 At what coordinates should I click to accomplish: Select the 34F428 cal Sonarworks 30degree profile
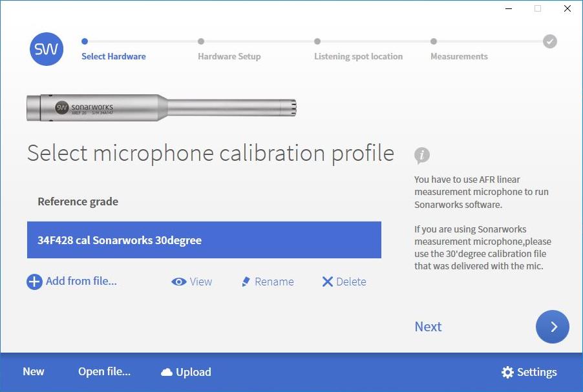pyautogui.click(x=204, y=240)
